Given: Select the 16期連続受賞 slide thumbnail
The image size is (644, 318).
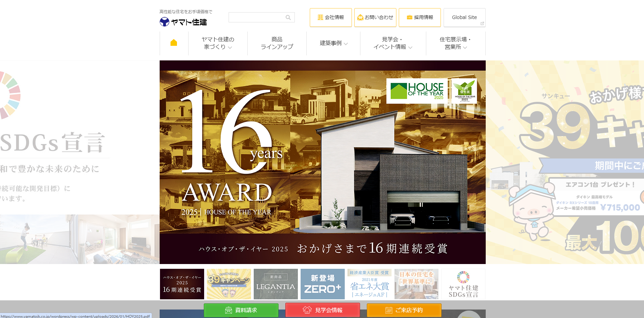Looking at the screenshot, I should 182,284.
